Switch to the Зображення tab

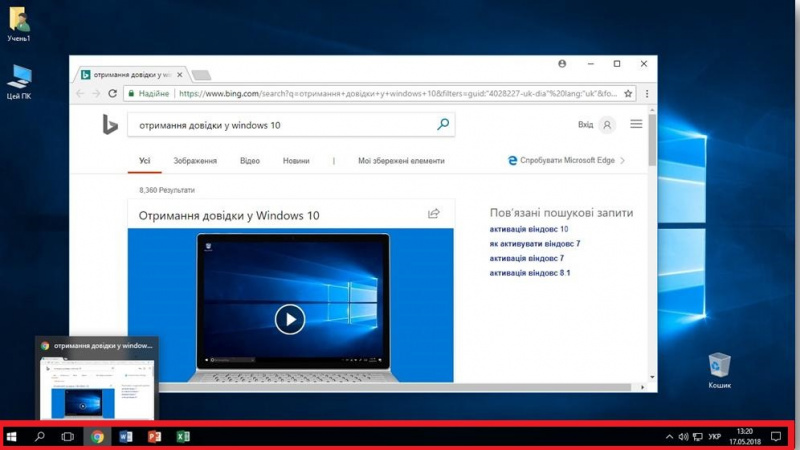coord(195,160)
